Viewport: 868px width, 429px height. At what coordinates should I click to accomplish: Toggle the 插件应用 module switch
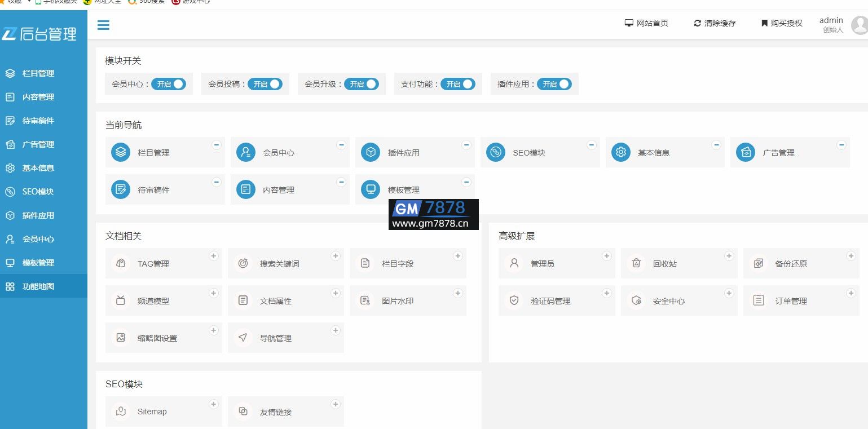(554, 84)
